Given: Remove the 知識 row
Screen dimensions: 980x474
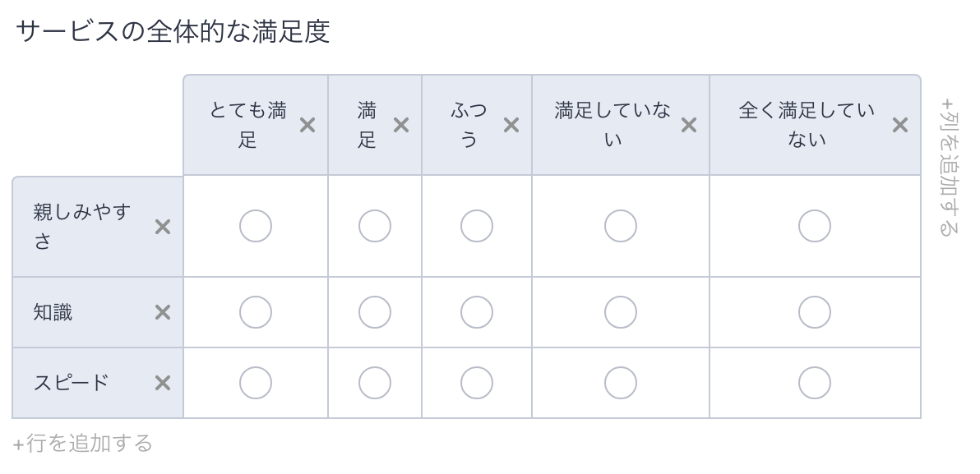Looking at the screenshot, I should pos(163,312).
